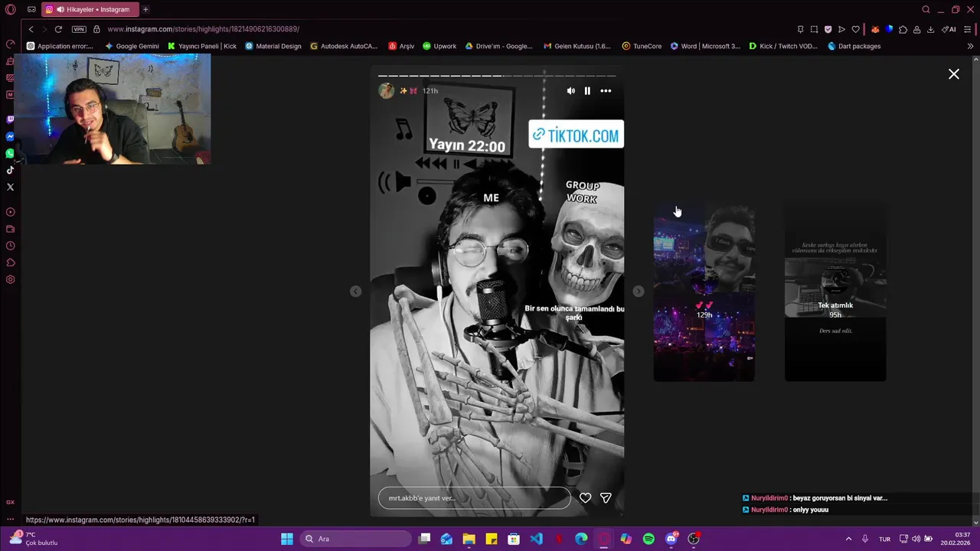Open the Autodesk AutoCA... bookmark
The image size is (980, 551).
344,46
